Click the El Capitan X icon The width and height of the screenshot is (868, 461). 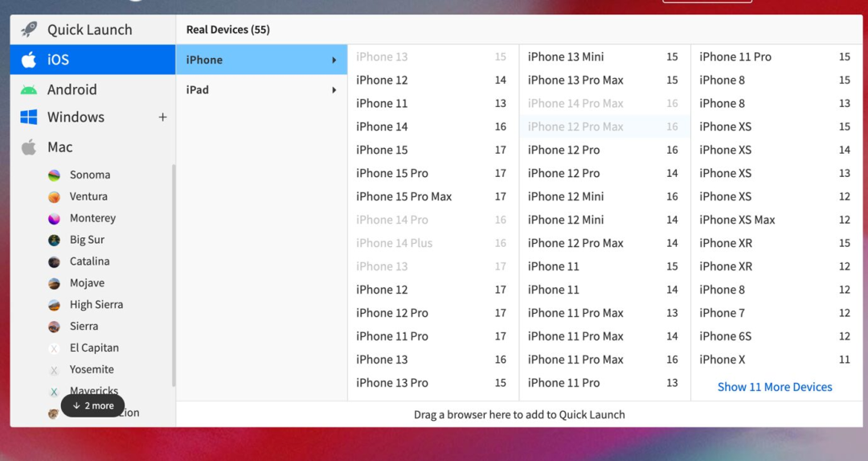tap(54, 348)
